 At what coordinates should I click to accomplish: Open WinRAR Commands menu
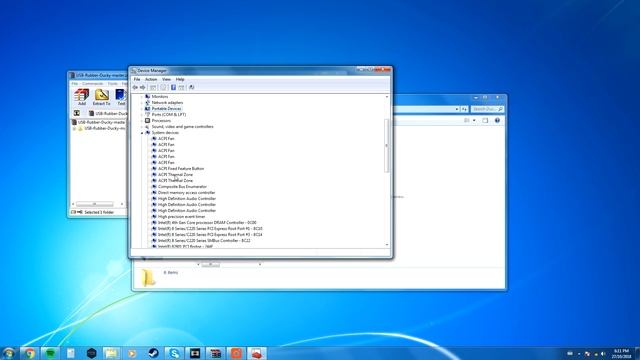(93, 84)
